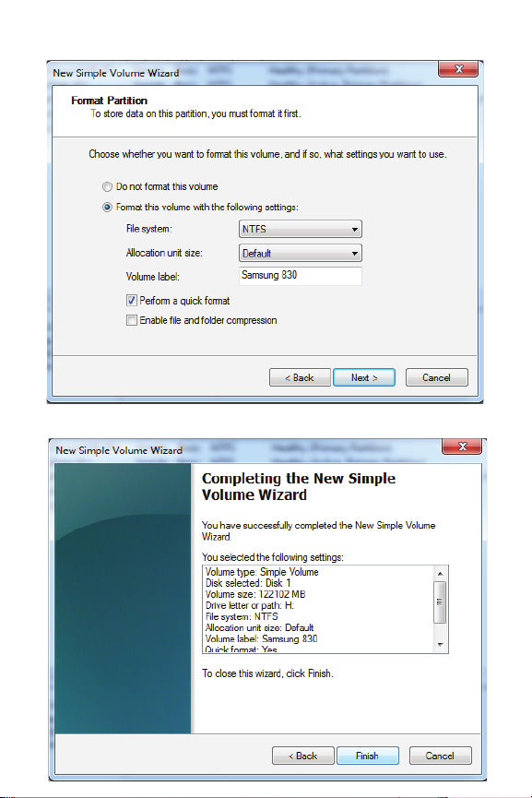Open the File system NTFS dropdown
This screenshot has width=532, height=798.
[301, 229]
